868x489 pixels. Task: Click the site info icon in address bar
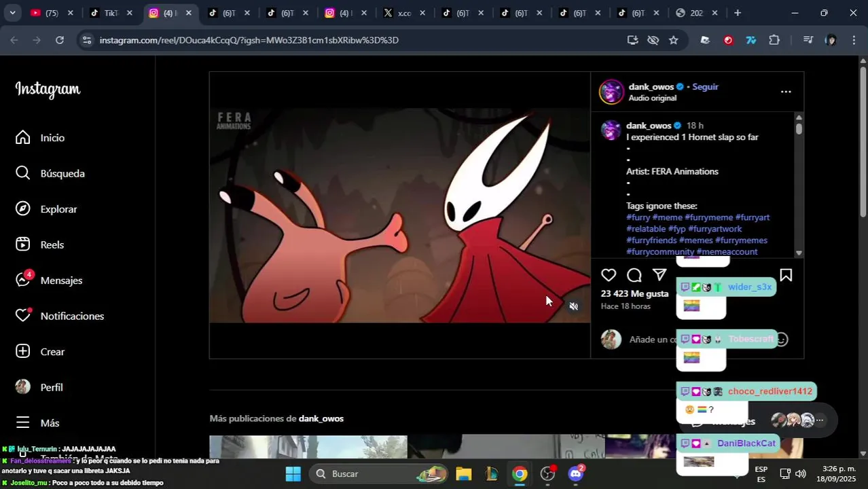[86, 40]
